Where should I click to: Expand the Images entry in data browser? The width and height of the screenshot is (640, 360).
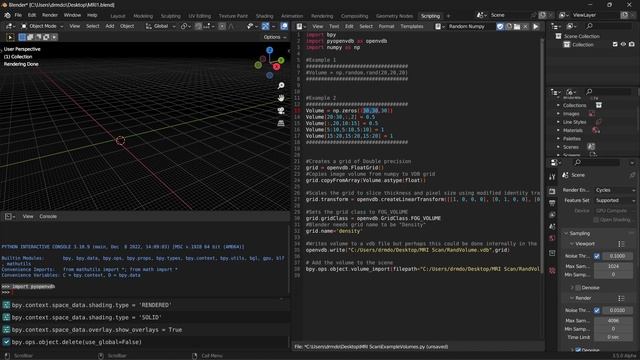[558, 114]
